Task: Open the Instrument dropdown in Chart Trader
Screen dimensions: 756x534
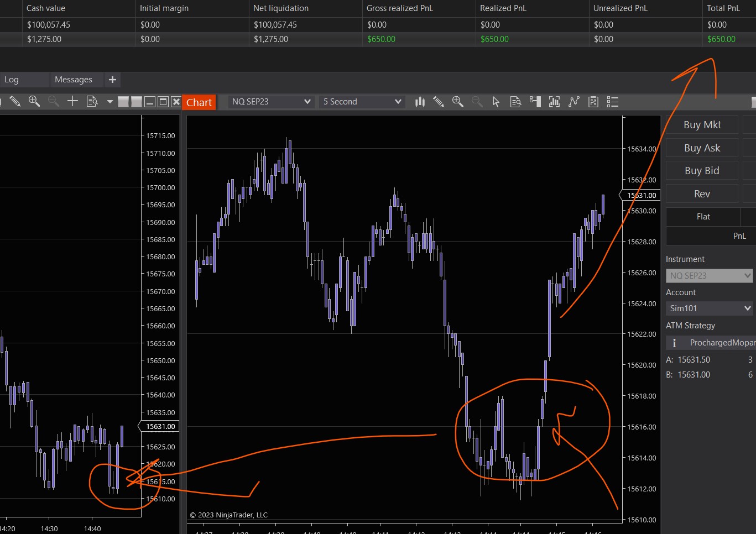Action: [709, 276]
